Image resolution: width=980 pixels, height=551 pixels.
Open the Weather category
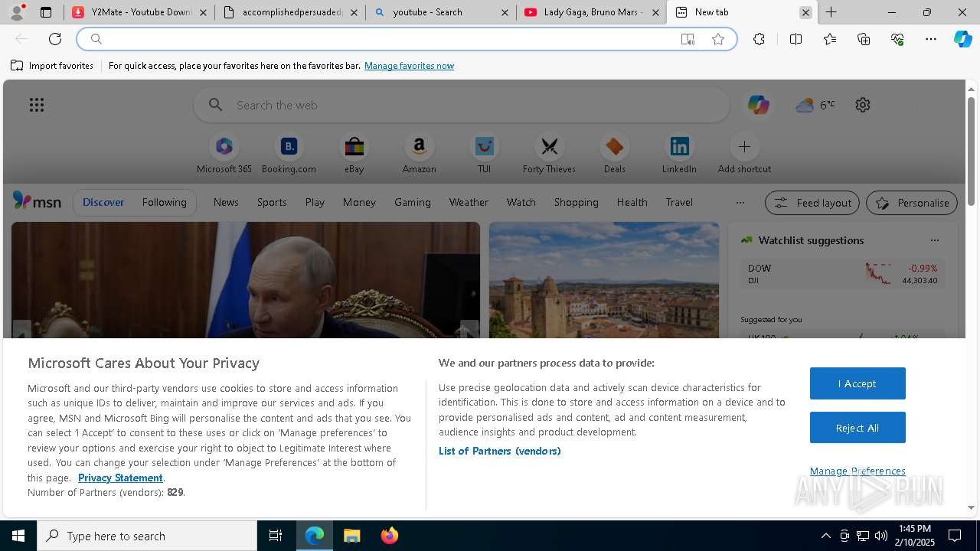pyautogui.click(x=469, y=202)
